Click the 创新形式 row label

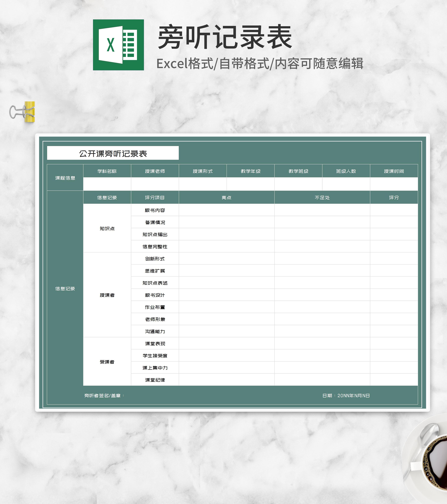point(155,259)
